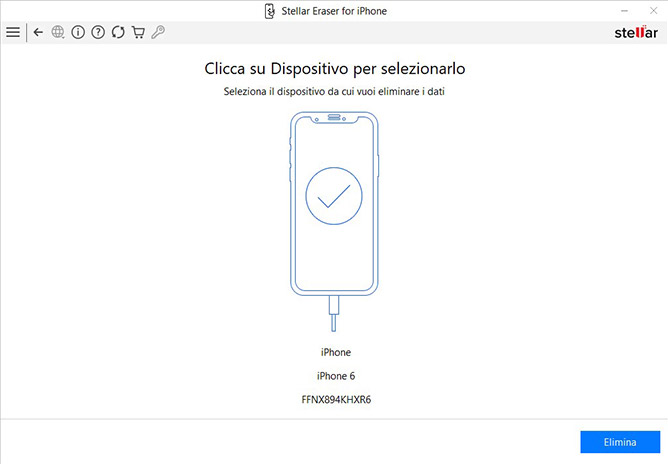Click the "iPhone" device name label
668x464 pixels.
coord(336,352)
